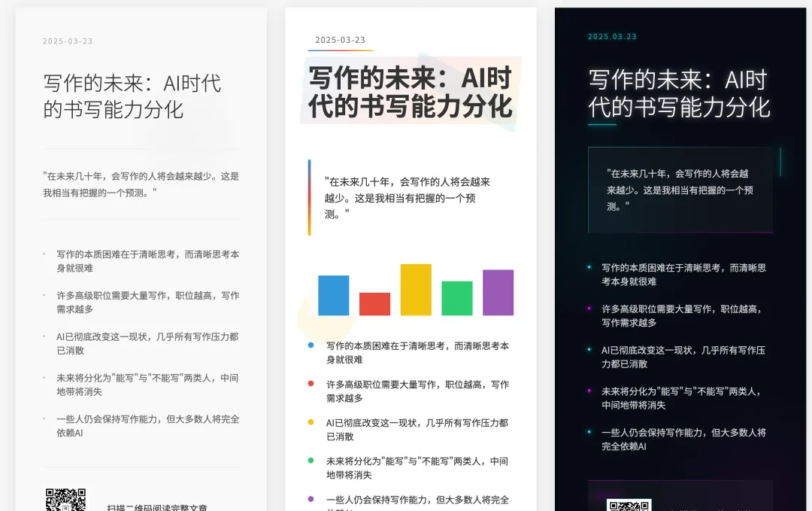
Task: Click the yellow bar in the bar chart
Action: tap(416, 290)
